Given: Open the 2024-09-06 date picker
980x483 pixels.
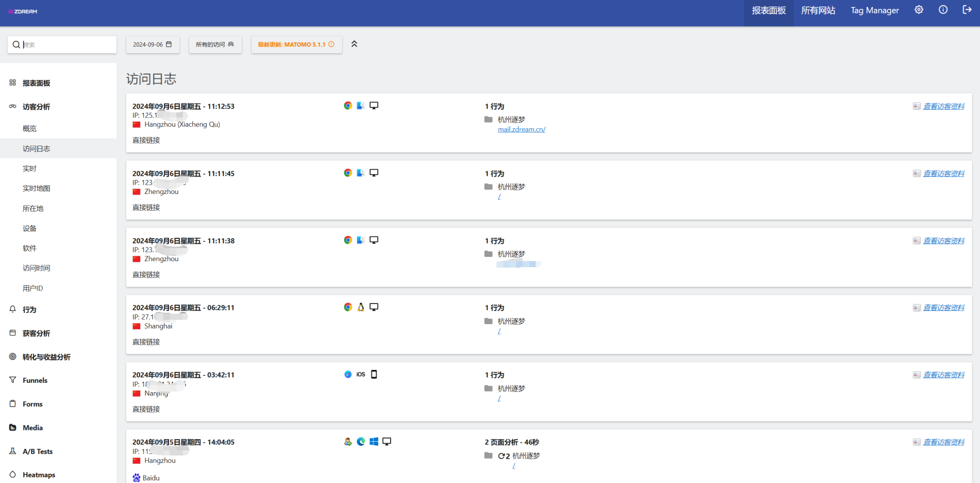Looking at the screenshot, I should [x=152, y=45].
